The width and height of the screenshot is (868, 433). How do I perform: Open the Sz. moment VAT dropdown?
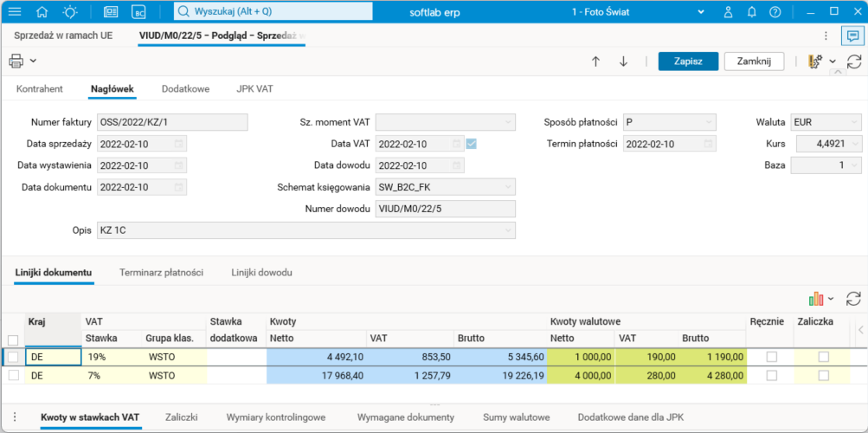(x=508, y=122)
